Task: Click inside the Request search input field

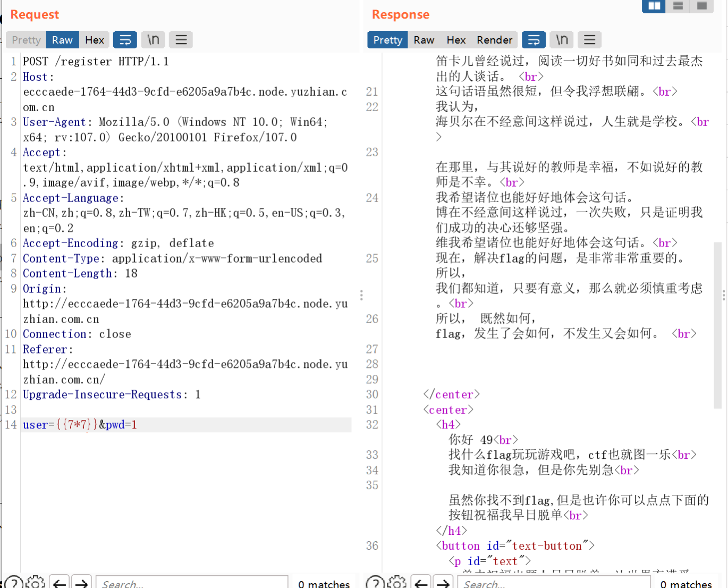Action: point(191,583)
